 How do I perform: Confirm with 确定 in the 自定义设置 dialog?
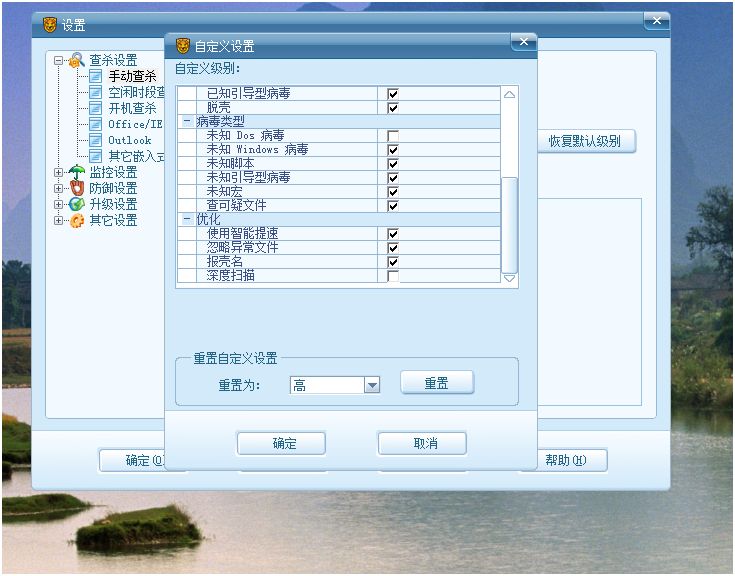tap(281, 443)
